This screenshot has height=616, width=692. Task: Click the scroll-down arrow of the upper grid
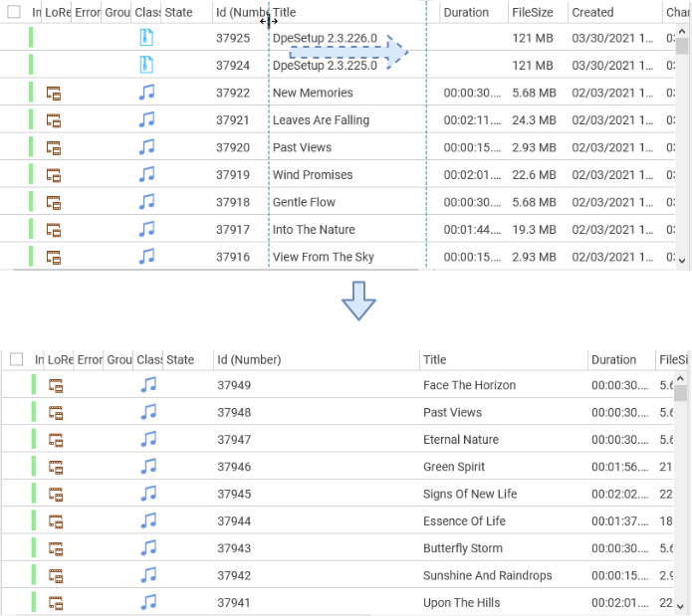pyautogui.click(x=682, y=260)
